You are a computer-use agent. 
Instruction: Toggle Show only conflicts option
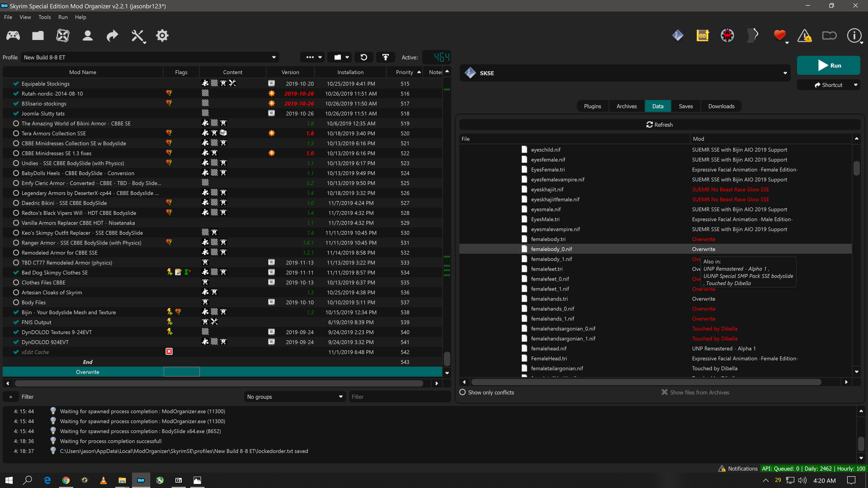click(487, 392)
